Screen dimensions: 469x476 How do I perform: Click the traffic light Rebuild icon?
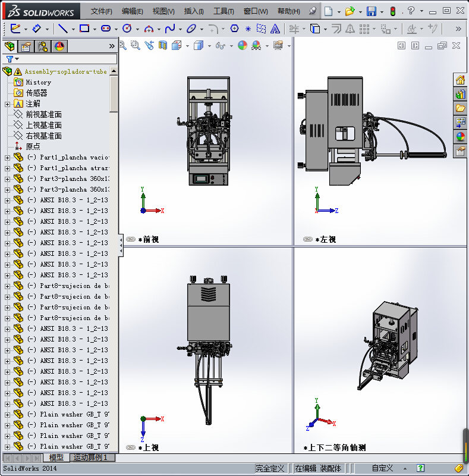[392, 11]
